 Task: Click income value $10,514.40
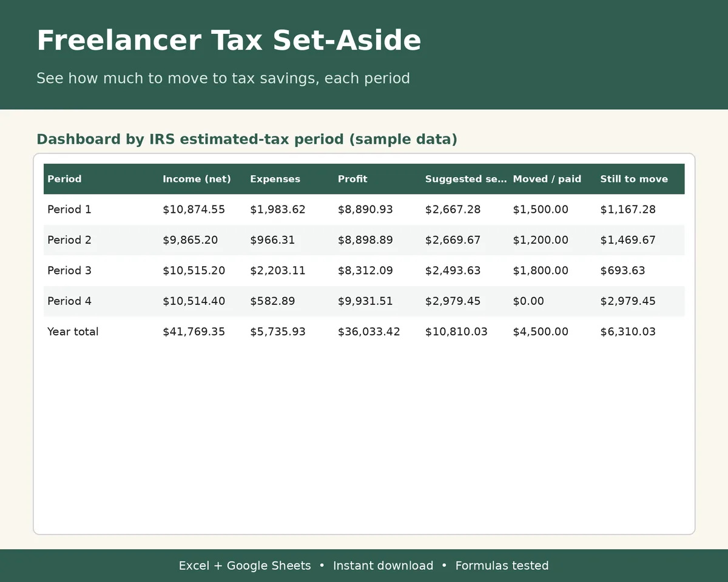tap(194, 301)
